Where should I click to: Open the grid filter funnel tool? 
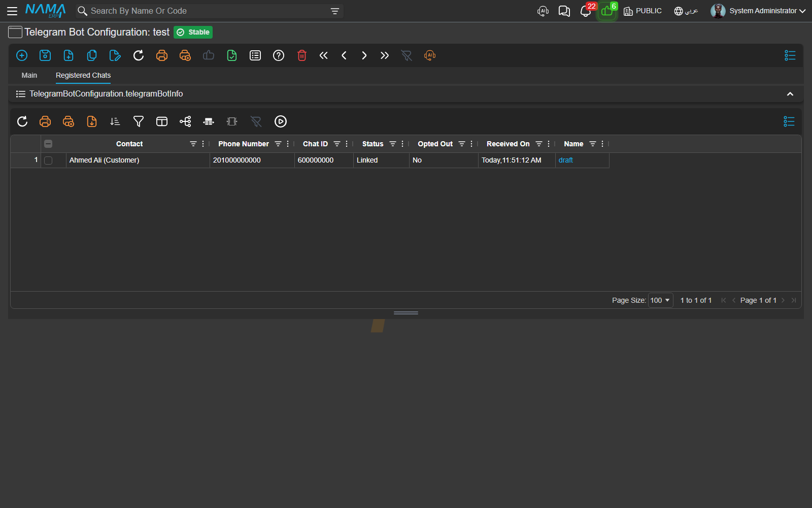pos(139,121)
